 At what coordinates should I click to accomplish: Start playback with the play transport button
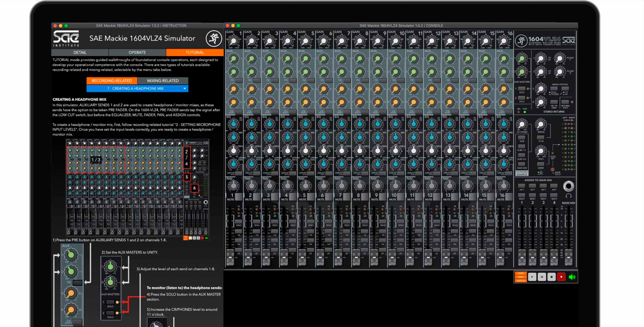click(x=532, y=277)
